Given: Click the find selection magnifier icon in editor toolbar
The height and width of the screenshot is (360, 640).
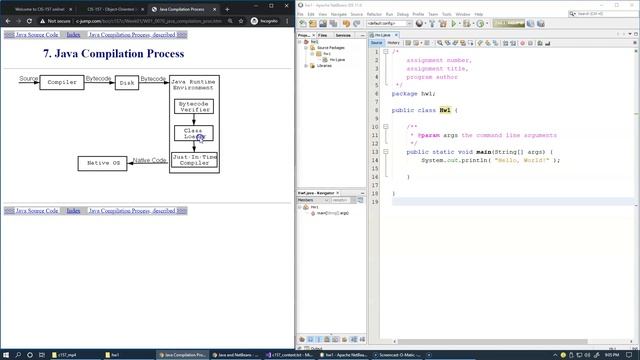Looking at the screenshot, I should 440,43.
